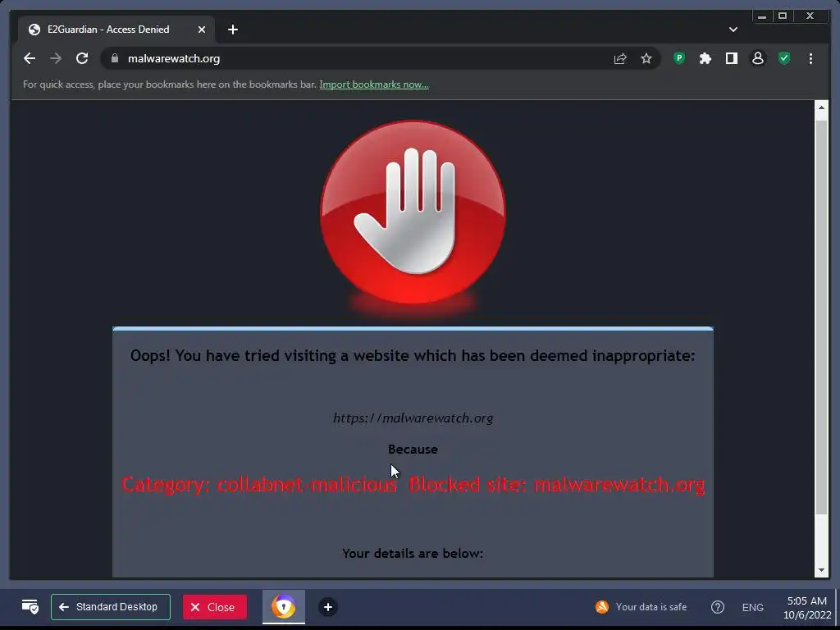Viewport: 840px width, 630px height.
Task: Click the forward navigation arrow
Action: (56, 58)
